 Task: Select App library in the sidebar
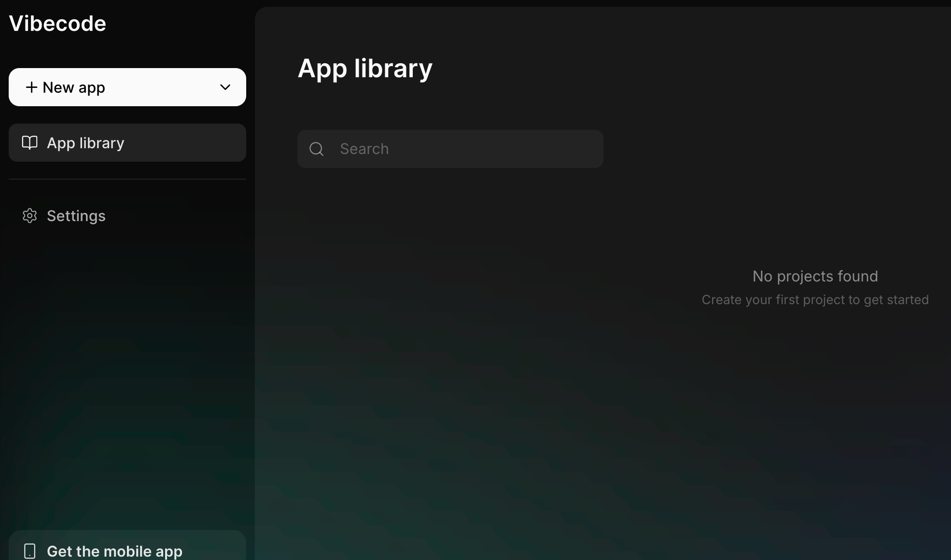tap(127, 143)
